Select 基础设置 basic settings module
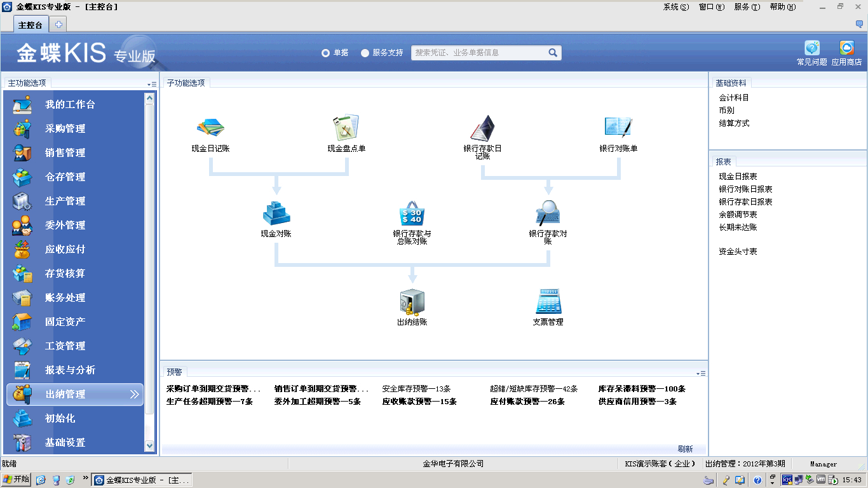This screenshot has width=868, height=488. point(65,442)
